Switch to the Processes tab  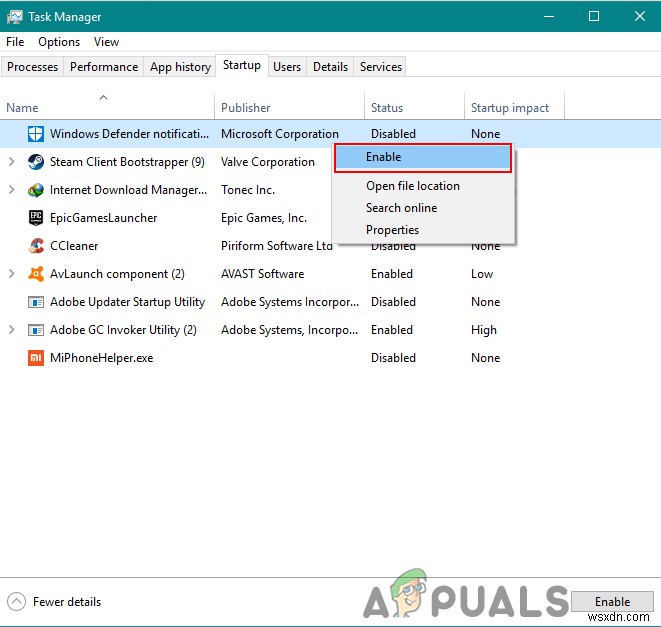(x=32, y=67)
